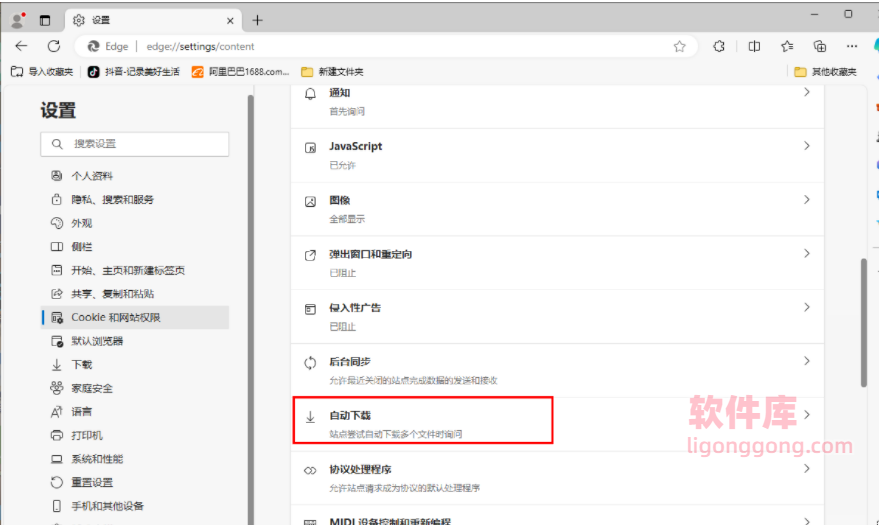Viewport: 879px width, 525px height.
Task: Open 手机和其他设备 section
Action: (x=135, y=506)
